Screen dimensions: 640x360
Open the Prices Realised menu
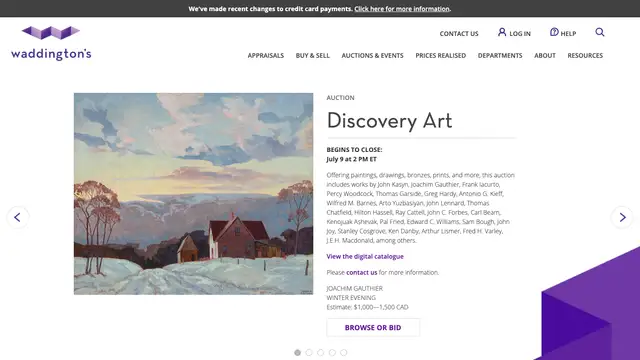click(x=440, y=56)
